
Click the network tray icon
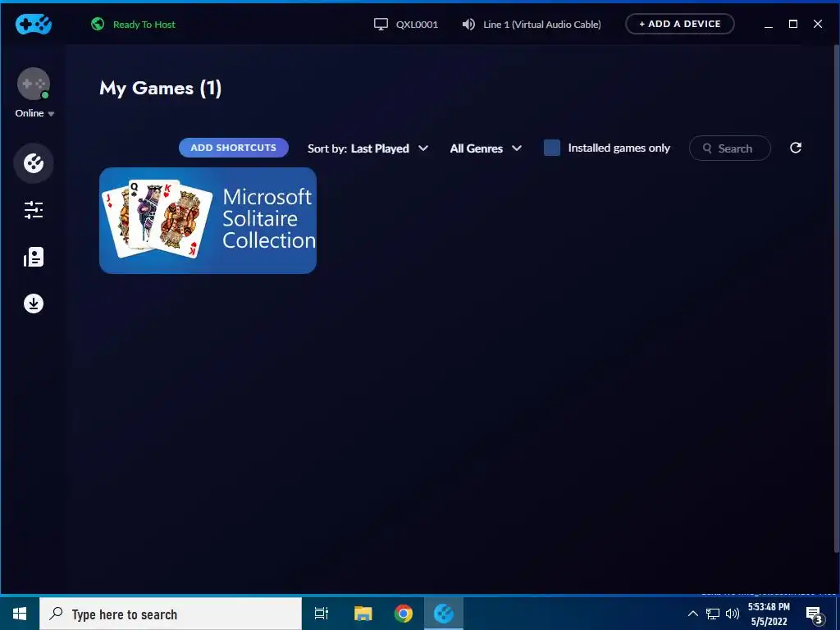tap(713, 614)
